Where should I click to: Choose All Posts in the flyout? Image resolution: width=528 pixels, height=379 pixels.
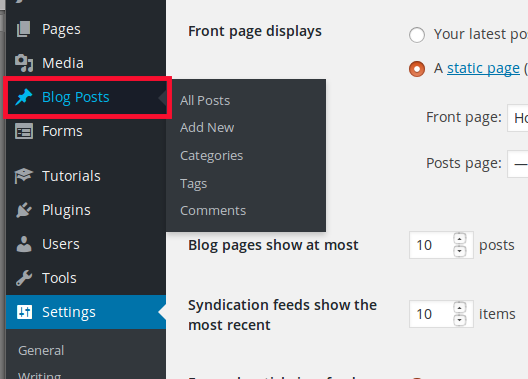(x=205, y=101)
